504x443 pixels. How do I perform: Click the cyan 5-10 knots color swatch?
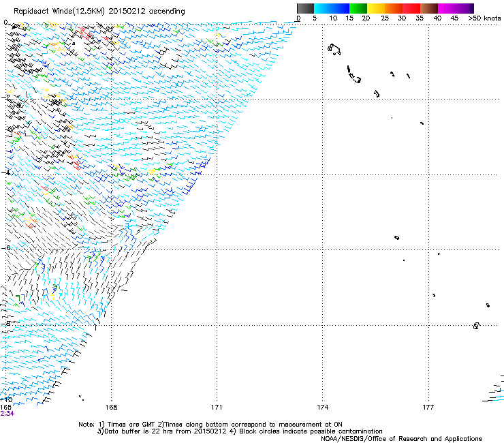click(323, 8)
